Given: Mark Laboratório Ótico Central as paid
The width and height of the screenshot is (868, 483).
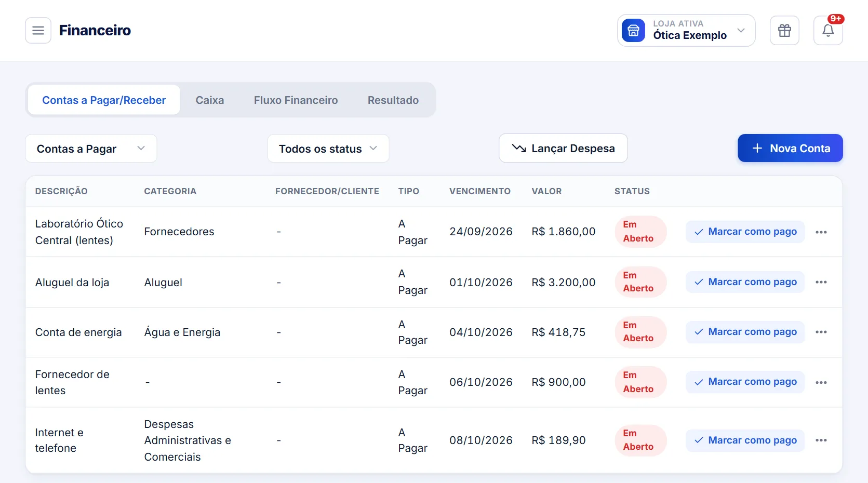Looking at the screenshot, I should tap(745, 232).
